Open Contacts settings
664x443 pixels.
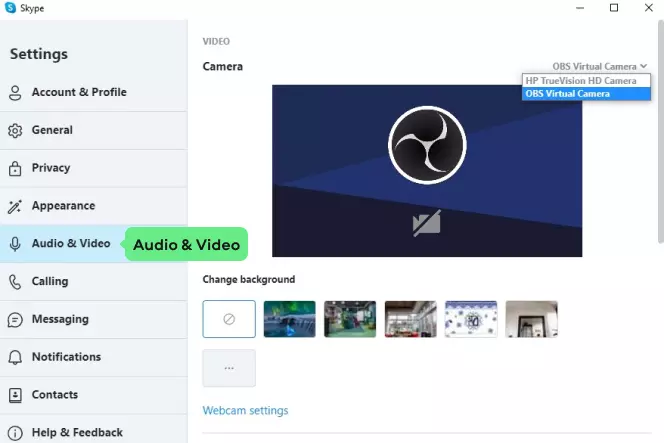coord(94,395)
